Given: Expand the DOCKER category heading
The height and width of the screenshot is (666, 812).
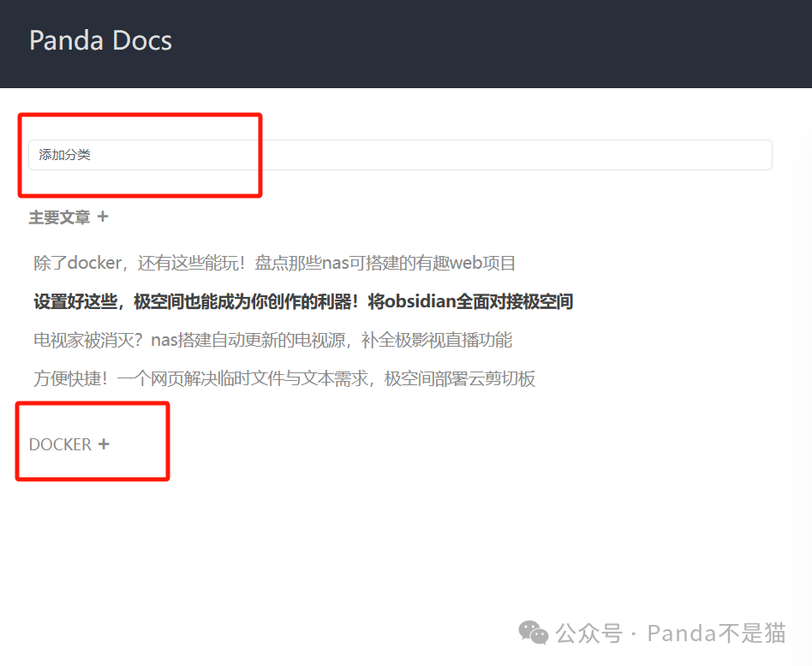Looking at the screenshot, I should click(x=60, y=444).
